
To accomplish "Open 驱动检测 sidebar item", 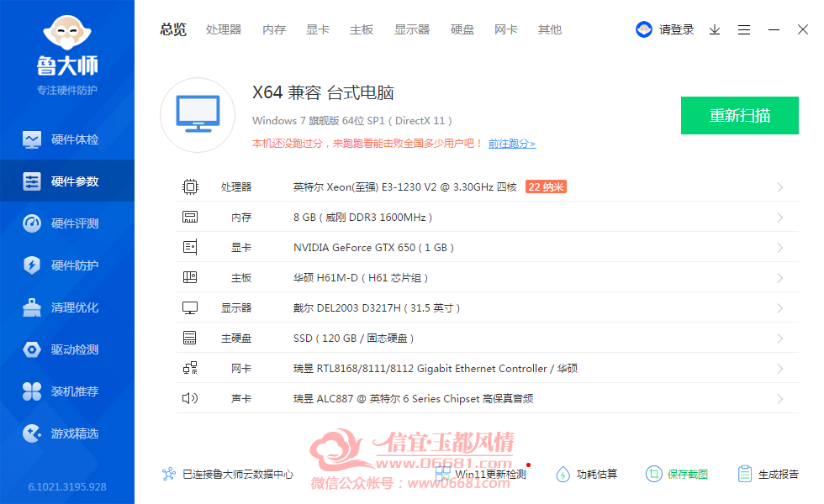I will tap(67, 349).
